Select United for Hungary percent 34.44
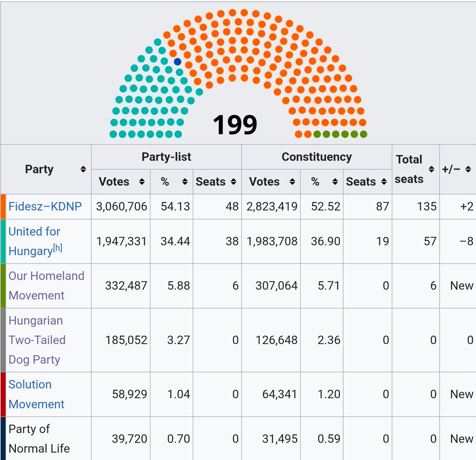Image resolution: width=476 pixels, height=460 pixels. point(175,241)
